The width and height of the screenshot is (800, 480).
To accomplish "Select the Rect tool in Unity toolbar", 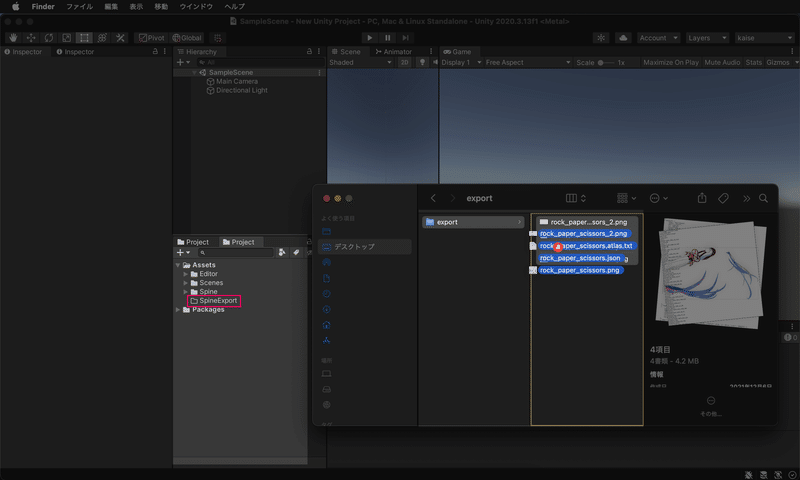I will click(84, 38).
